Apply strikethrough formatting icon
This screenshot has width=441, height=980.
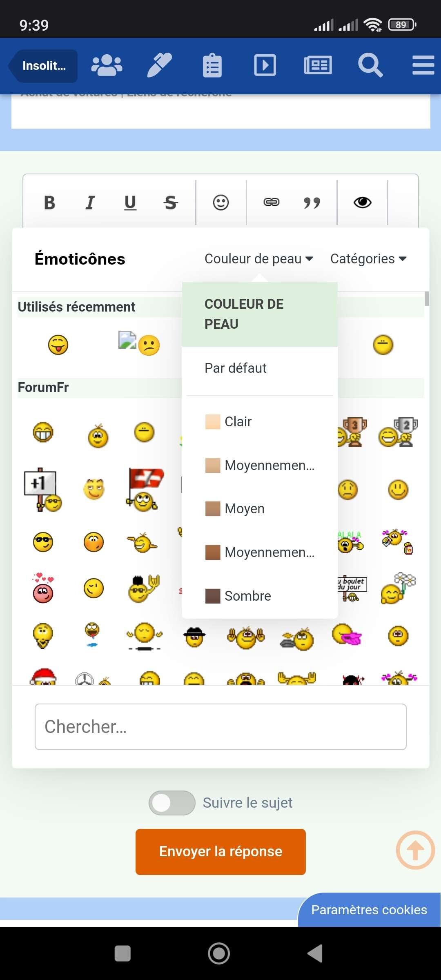171,203
